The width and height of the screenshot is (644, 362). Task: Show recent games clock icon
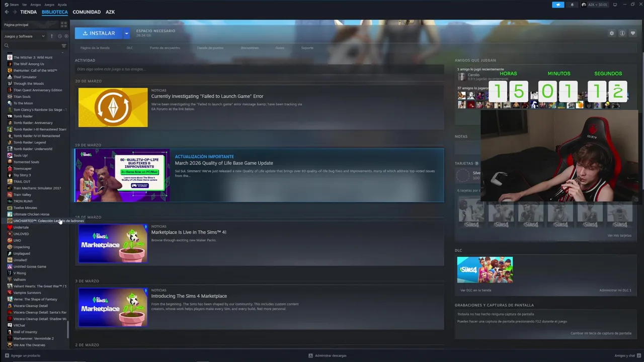(x=60, y=36)
